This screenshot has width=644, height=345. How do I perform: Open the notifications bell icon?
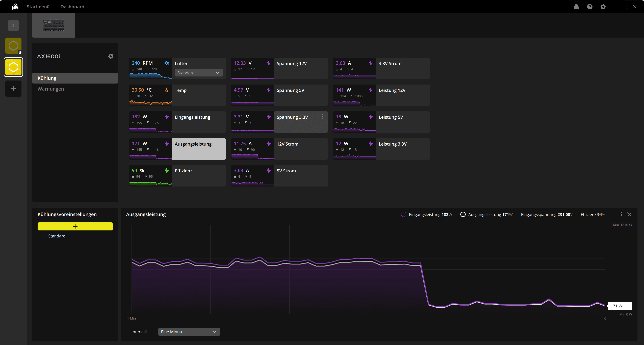pos(576,7)
